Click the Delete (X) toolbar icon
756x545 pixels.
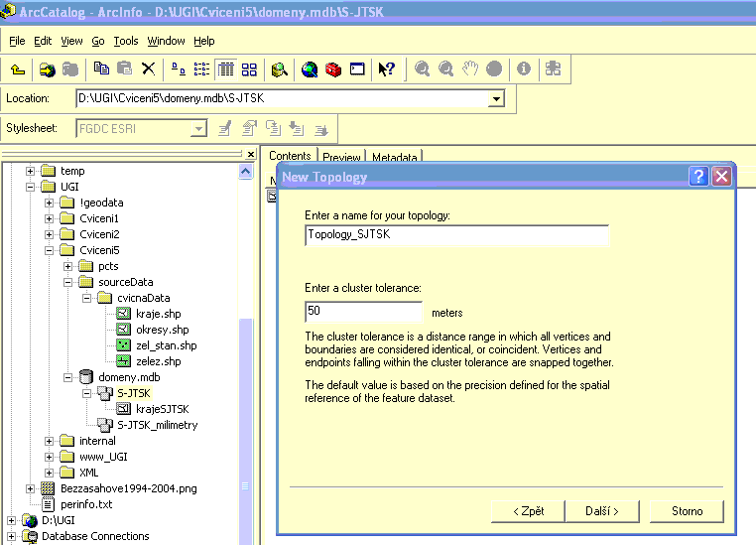149,68
